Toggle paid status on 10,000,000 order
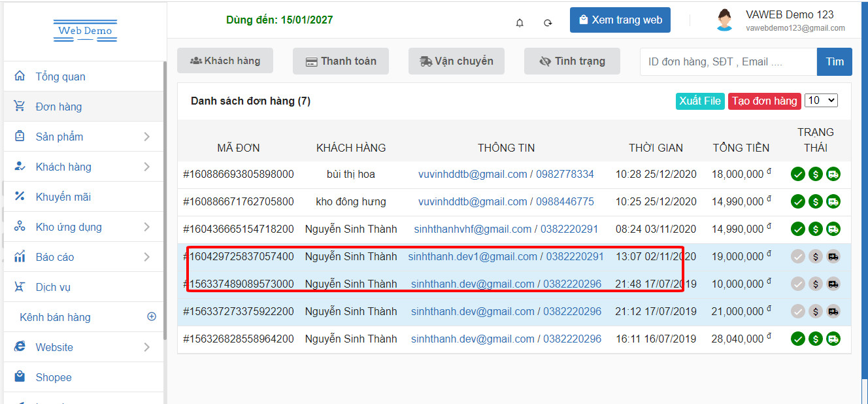 coord(815,284)
